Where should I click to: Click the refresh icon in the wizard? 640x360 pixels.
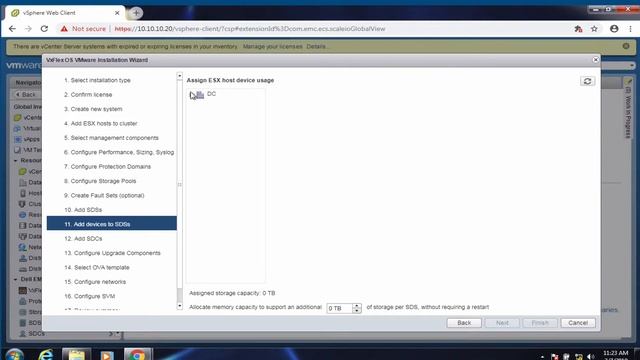587,81
